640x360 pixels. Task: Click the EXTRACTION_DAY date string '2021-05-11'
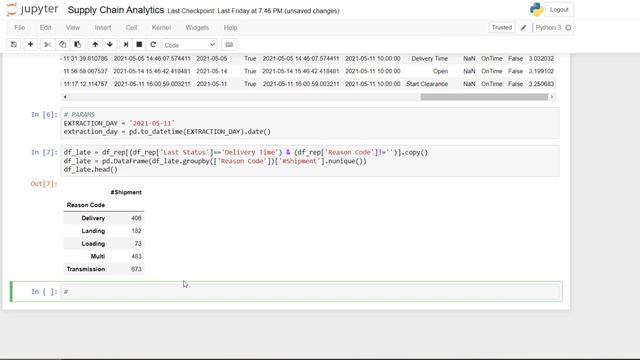tap(152, 123)
